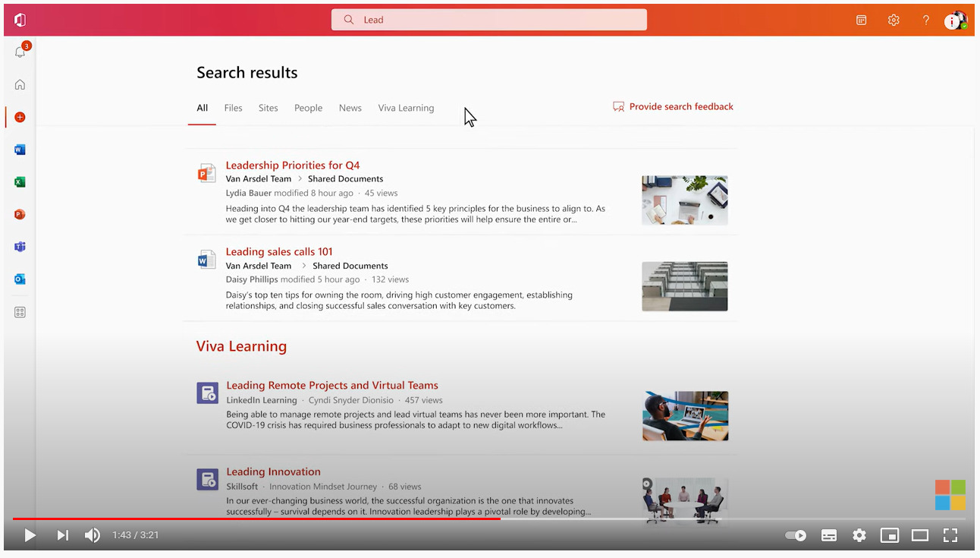
Task: Launch Excel from sidebar
Action: coord(20,182)
